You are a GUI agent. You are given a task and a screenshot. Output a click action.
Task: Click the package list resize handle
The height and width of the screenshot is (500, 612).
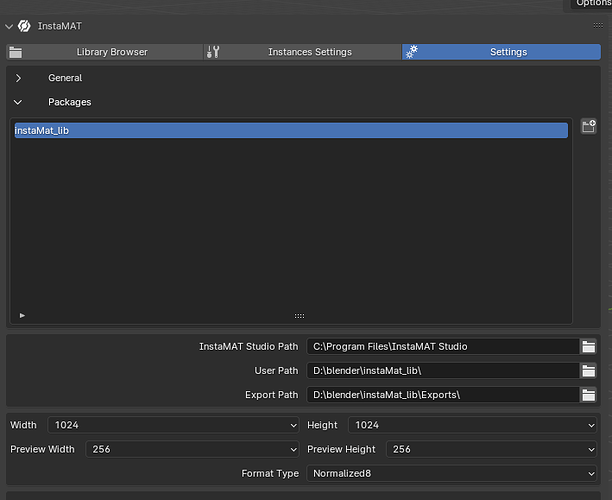299,315
